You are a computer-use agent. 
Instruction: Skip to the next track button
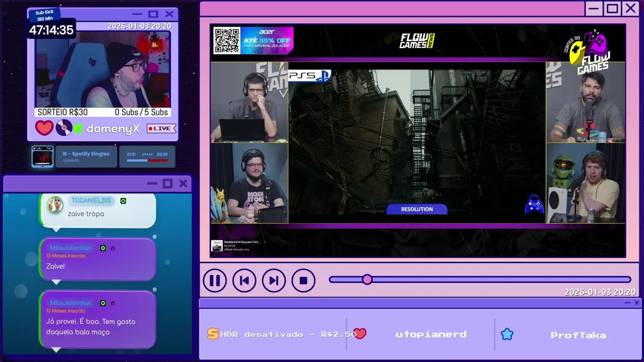[x=274, y=281]
